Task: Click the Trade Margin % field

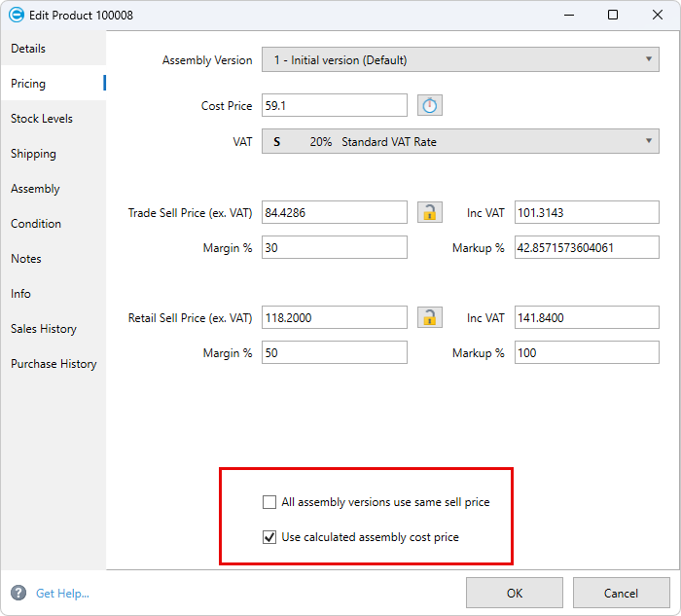Action: click(334, 248)
